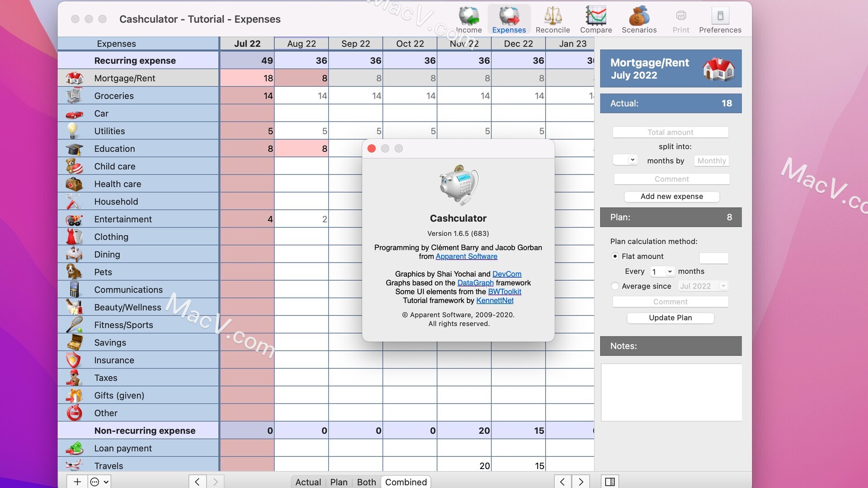Add a category with the plus button

(x=77, y=482)
